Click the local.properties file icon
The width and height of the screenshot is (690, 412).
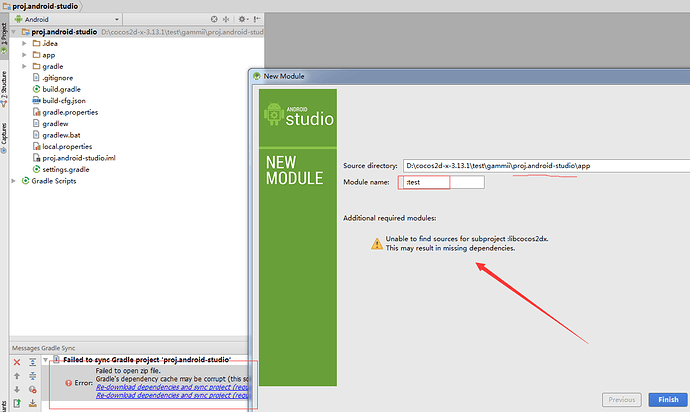[37, 146]
